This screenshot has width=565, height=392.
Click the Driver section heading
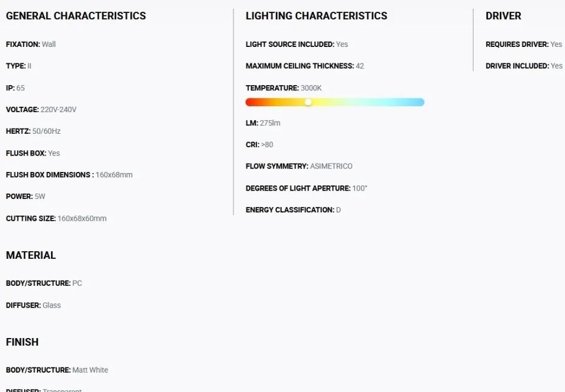point(503,16)
